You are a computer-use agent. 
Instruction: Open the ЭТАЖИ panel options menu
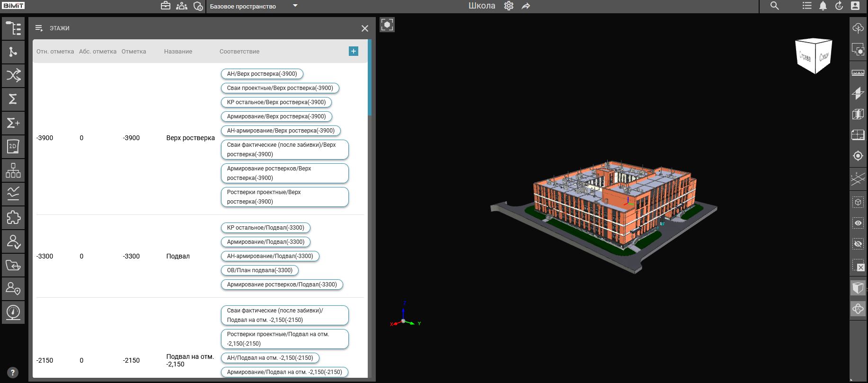click(x=39, y=28)
